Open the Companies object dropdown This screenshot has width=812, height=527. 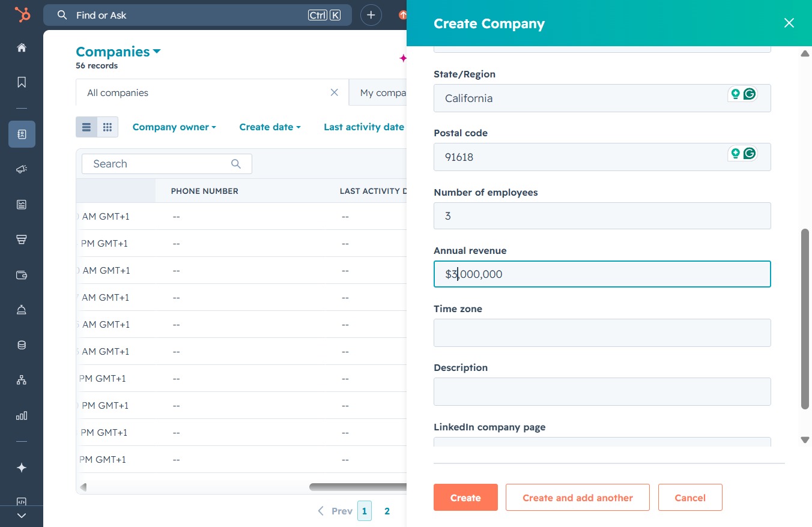pos(118,52)
